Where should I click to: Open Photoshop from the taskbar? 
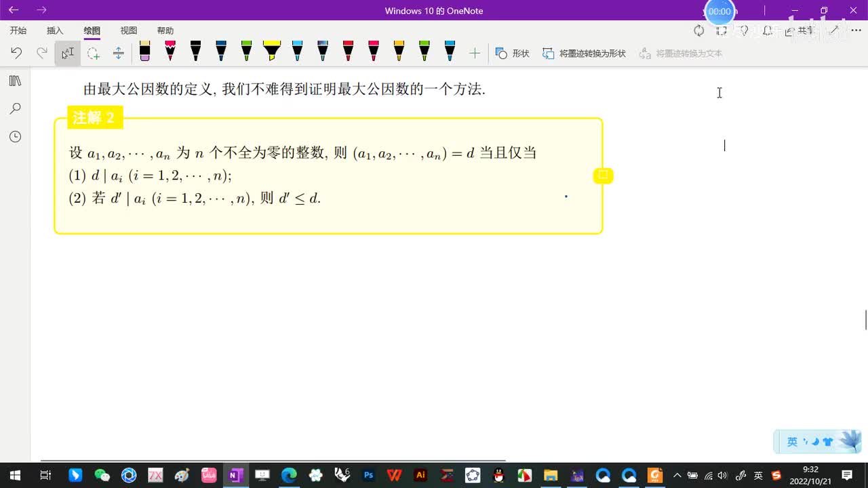pyautogui.click(x=368, y=475)
